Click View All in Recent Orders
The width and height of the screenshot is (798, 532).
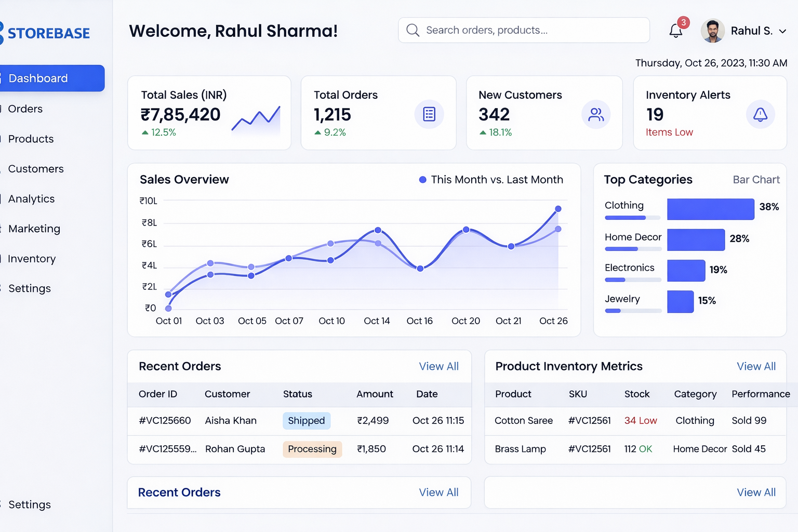pos(438,366)
